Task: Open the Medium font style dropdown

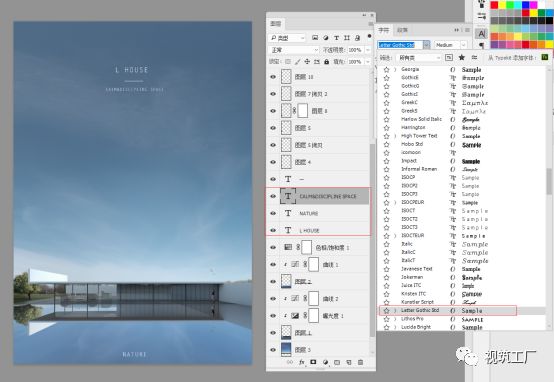Action: tap(450, 45)
